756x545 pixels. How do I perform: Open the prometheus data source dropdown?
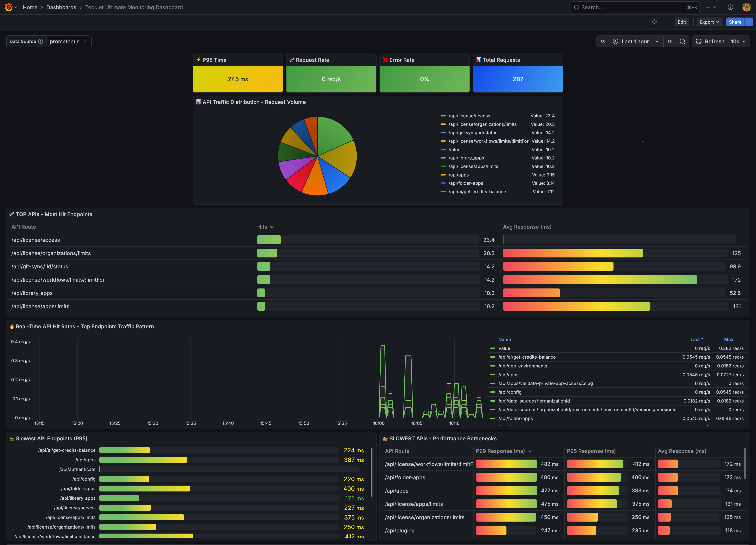69,41
